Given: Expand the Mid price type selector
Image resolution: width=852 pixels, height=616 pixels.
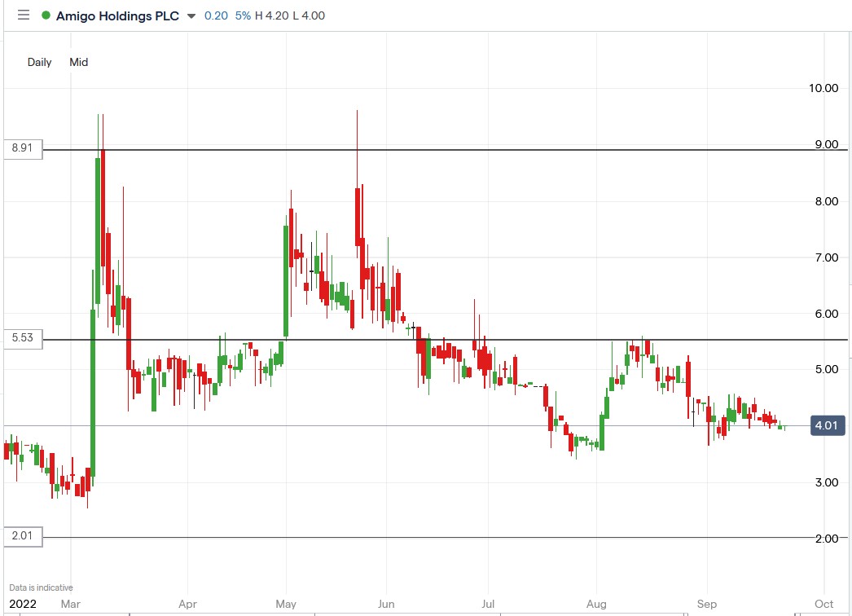Looking at the screenshot, I should (79, 62).
